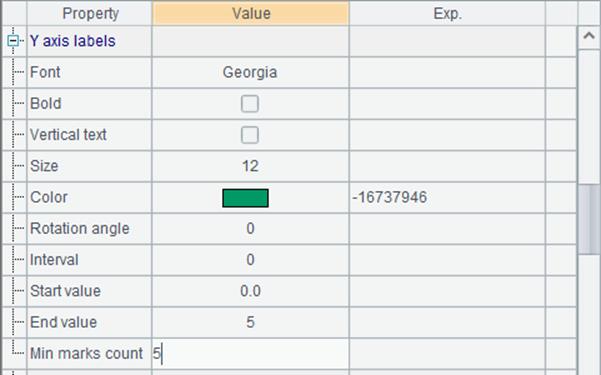Open the green Color swatch
This screenshot has height=375, width=601.
click(x=245, y=198)
